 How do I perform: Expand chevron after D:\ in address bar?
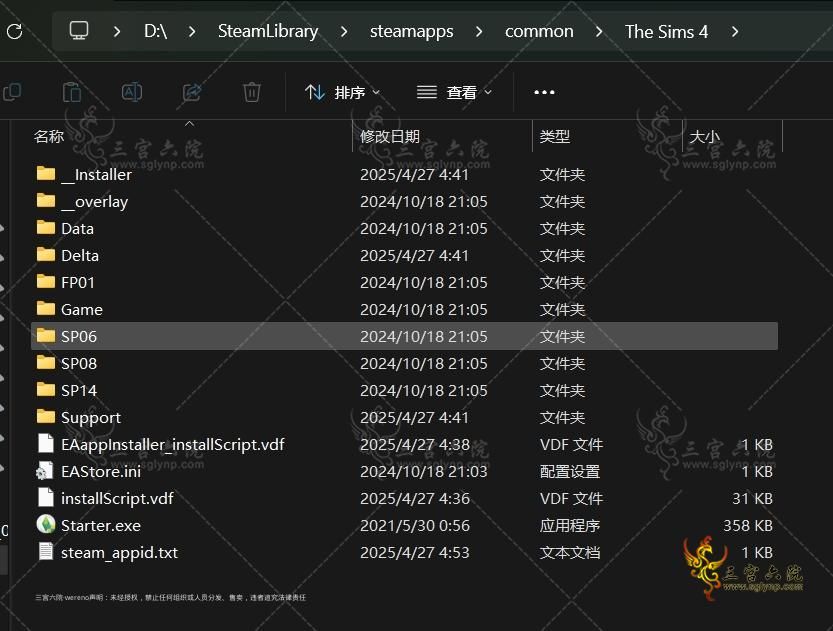pyautogui.click(x=192, y=32)
